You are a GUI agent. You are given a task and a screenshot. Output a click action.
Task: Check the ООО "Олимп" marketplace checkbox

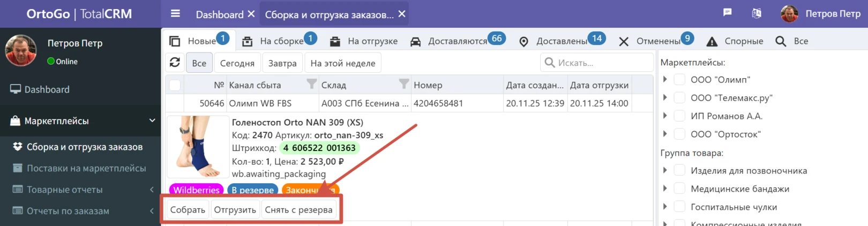[679, 79]
